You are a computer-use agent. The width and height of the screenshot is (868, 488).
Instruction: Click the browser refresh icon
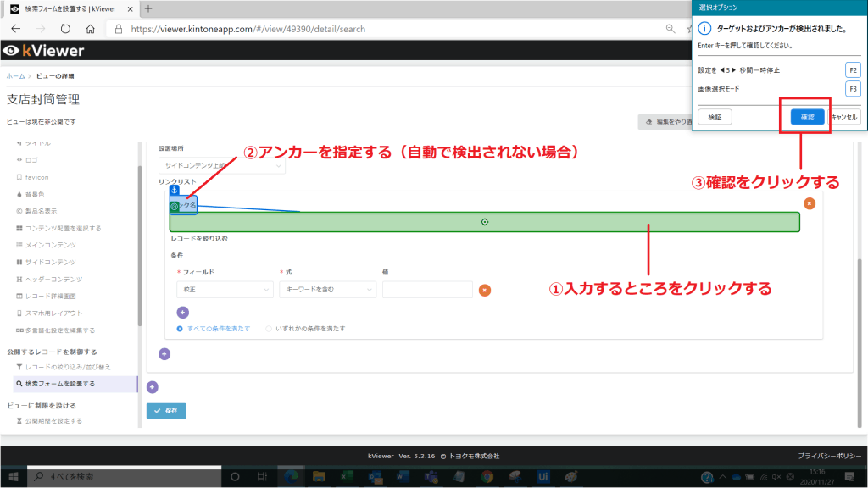point(65,29)
